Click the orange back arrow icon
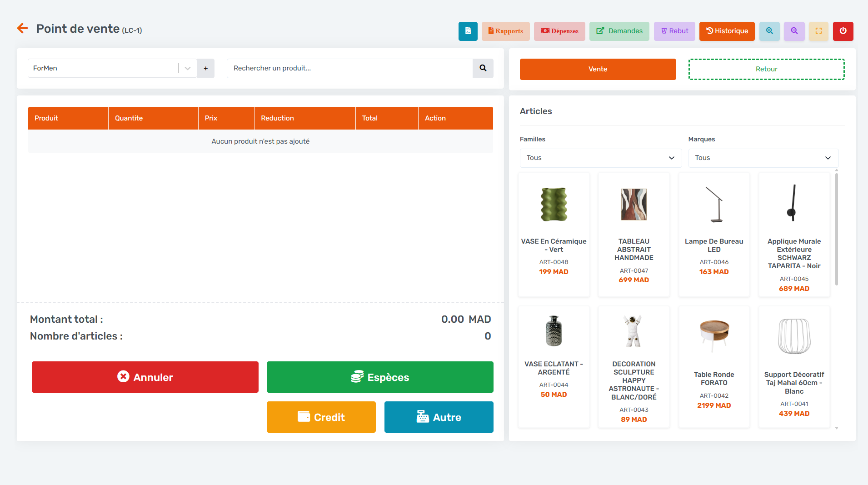This screenshot has height=485, width=868. [22, 29]
